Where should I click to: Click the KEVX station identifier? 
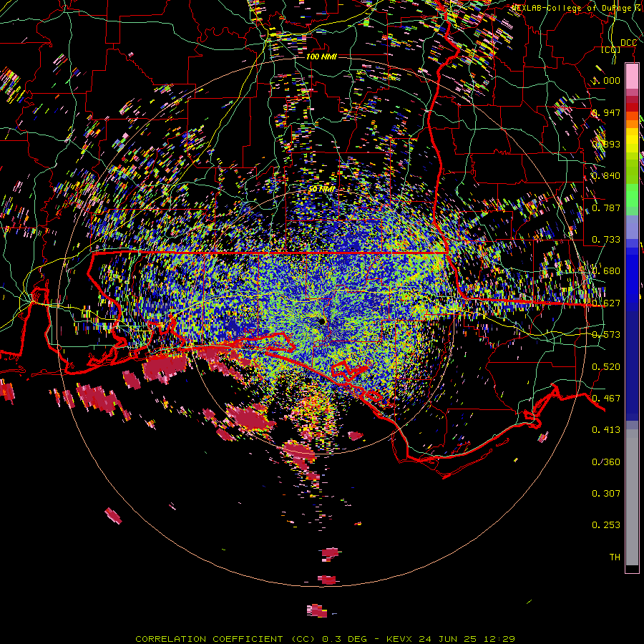(x=399, y=639)
